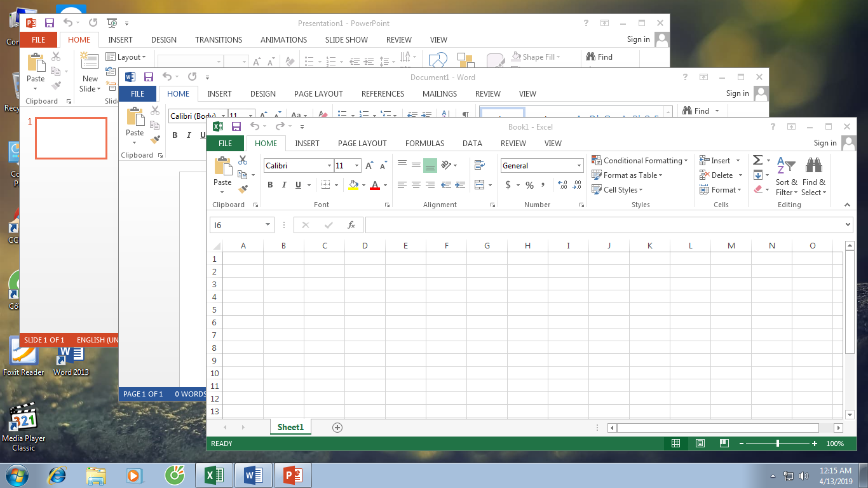Click the Excel zoom slider handle
The image size is (868, 488).
click(778, 444)
